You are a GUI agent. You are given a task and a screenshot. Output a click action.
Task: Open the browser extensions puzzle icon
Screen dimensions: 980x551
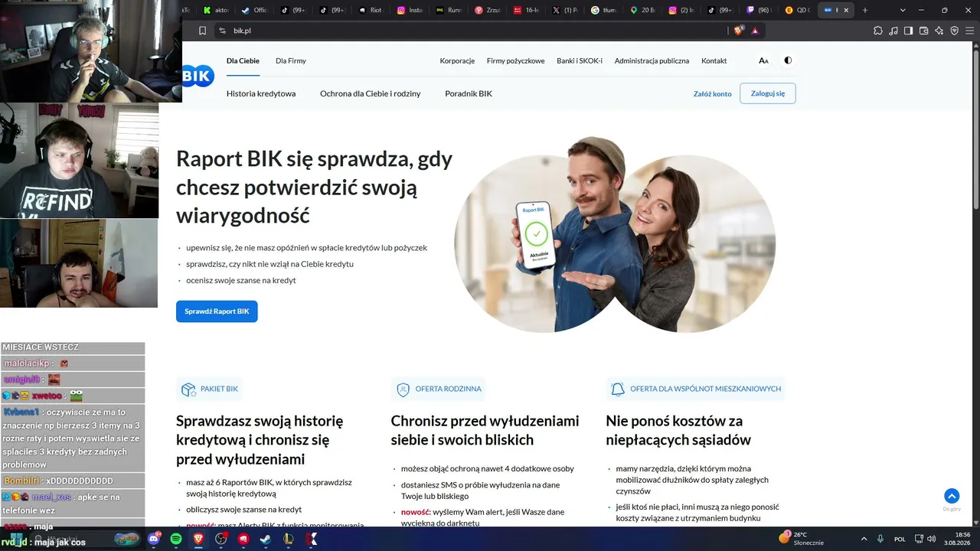878,31
